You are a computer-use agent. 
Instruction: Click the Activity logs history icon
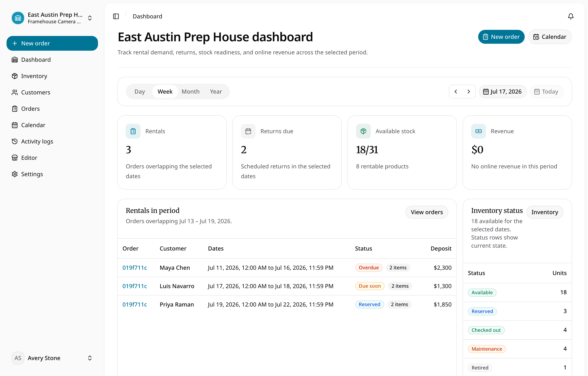[x=15, y=141]
